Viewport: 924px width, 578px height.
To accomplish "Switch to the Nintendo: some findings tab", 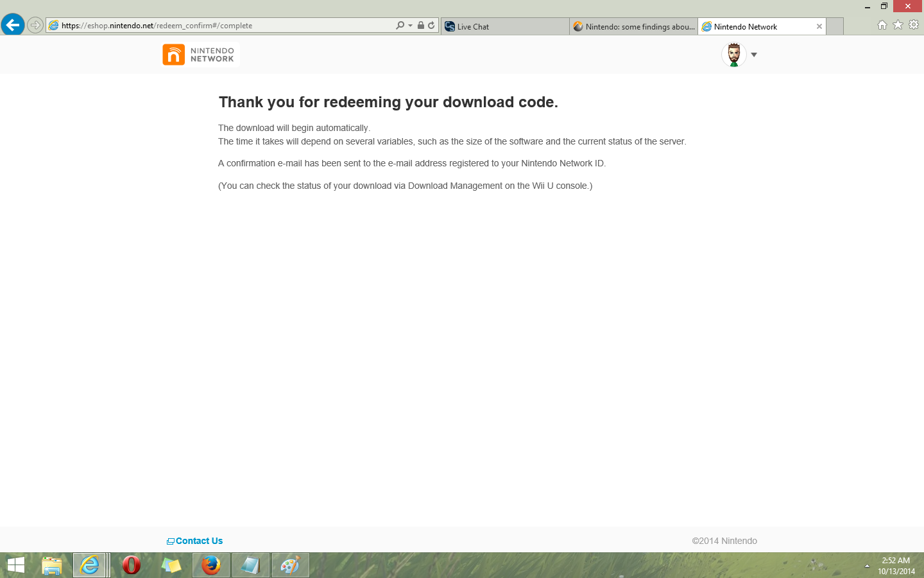I will (x=633, y=27).
